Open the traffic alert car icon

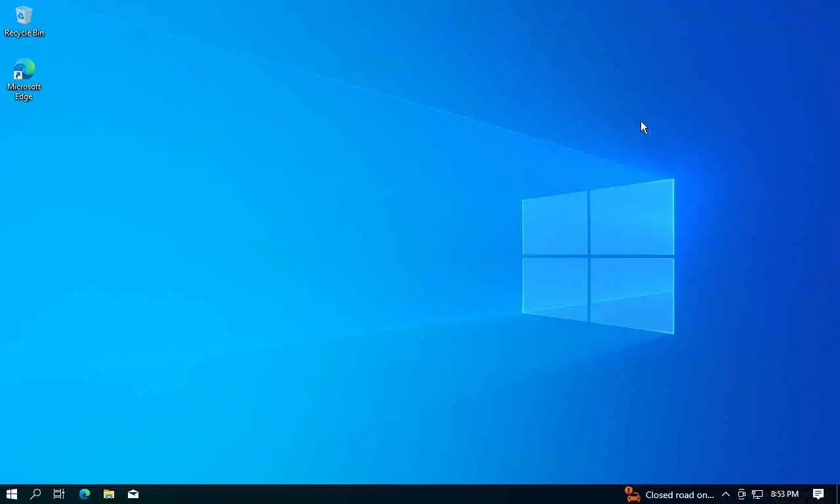[x=632, y=494]
